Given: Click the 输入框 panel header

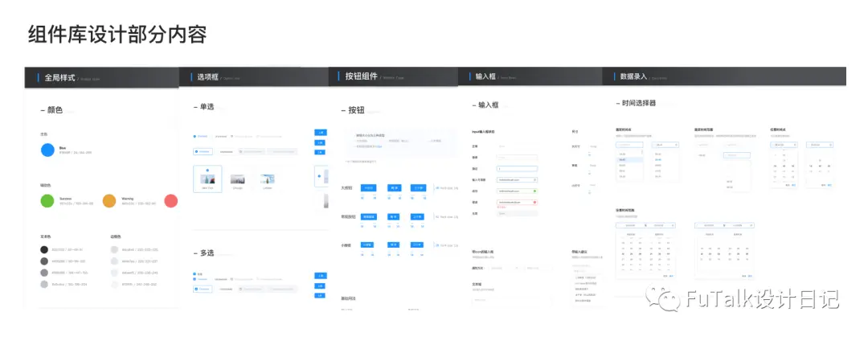Looking at the screenshot, I should point(530,76).
